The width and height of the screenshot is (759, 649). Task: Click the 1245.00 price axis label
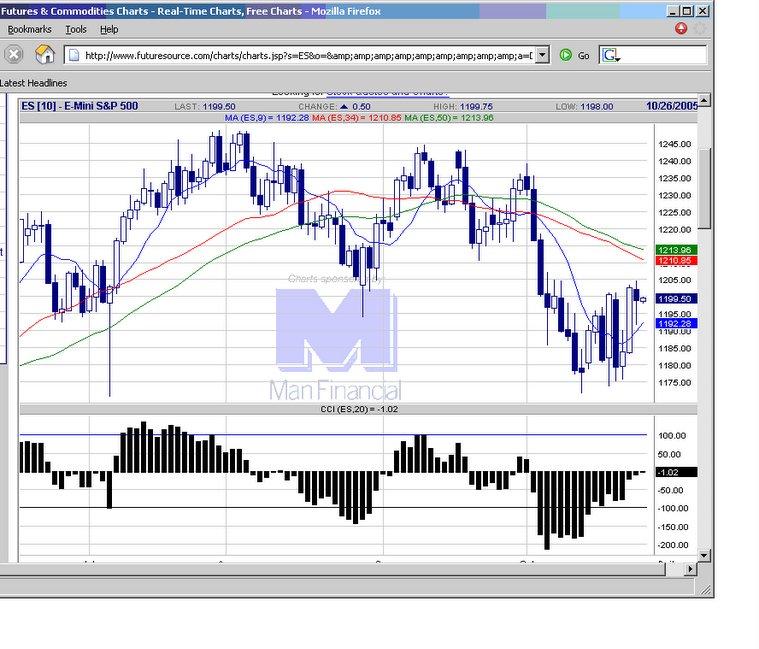click(674, 144)
